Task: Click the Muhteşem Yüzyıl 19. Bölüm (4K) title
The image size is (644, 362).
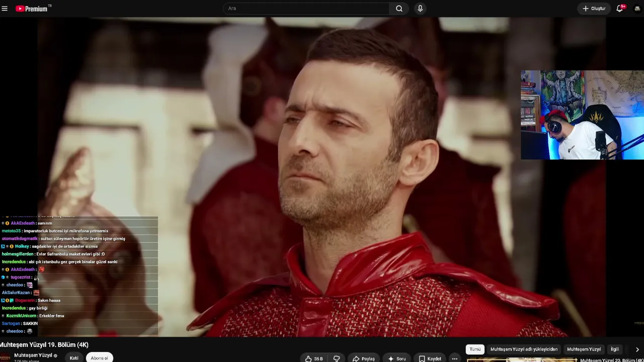Action: (x=44, y=344)
